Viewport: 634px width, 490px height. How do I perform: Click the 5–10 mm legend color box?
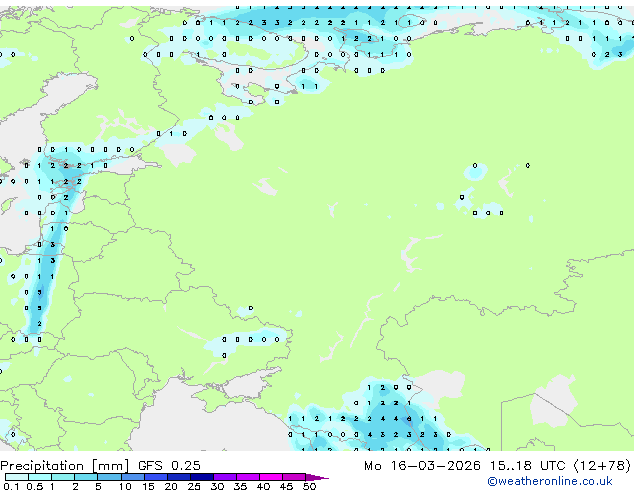[109, 477]
